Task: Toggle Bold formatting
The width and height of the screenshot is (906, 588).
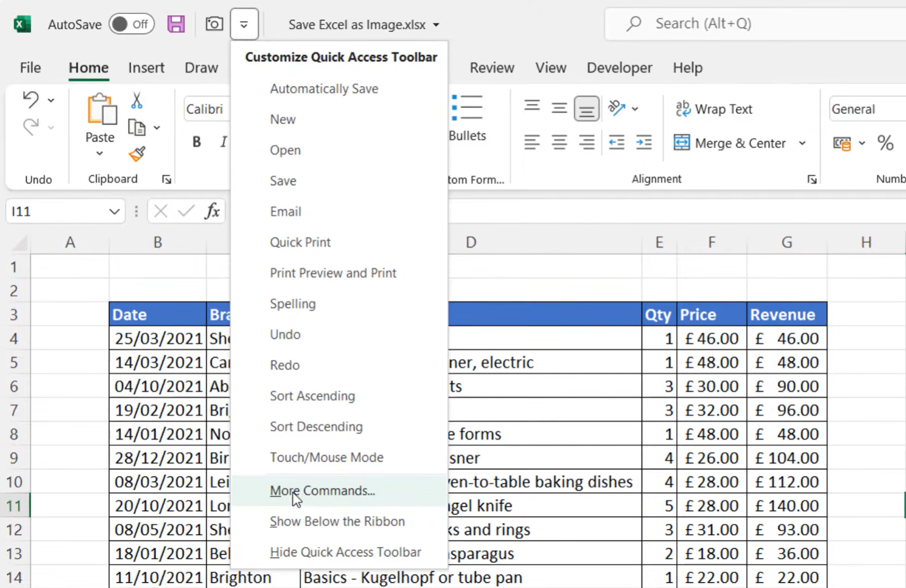Action: (197, 142)
